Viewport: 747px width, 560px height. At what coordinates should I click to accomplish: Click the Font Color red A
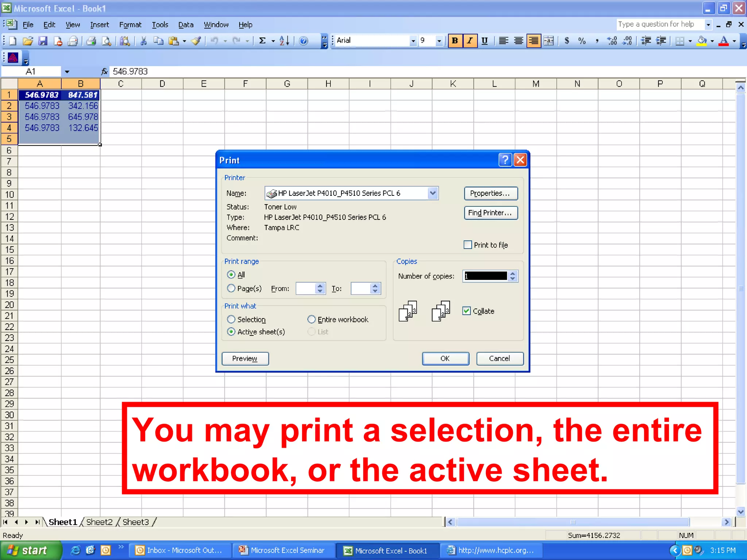pyautogui.click(x=724, y=41)
